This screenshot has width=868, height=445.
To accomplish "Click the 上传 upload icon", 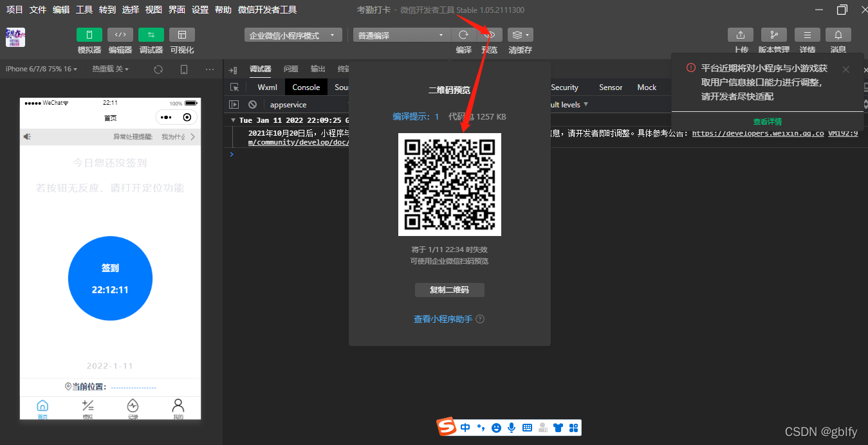I will click(x=741, y=35).
